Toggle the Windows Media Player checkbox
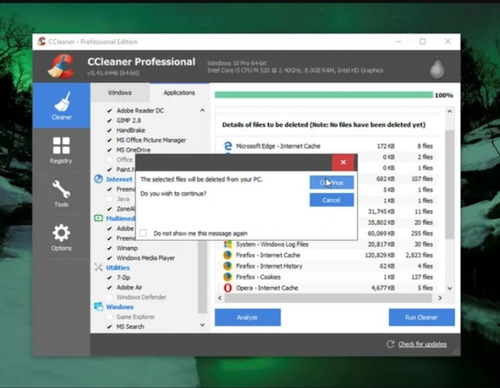Viewport: 500px width, 388px height. (x=109, y=258)
